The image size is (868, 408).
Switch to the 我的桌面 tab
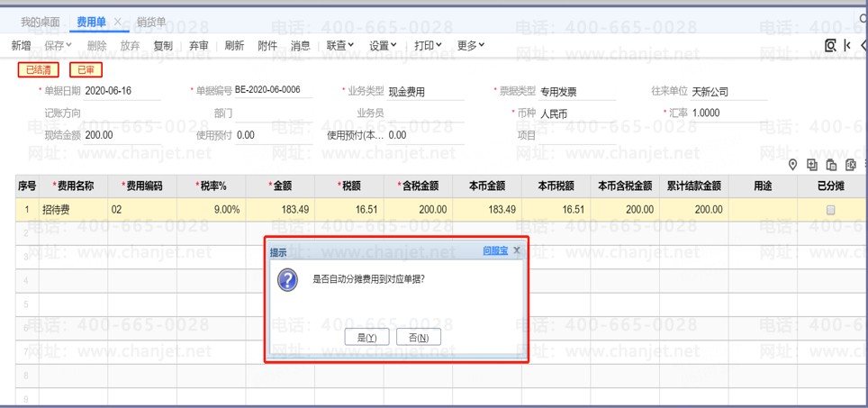point(40,23)
